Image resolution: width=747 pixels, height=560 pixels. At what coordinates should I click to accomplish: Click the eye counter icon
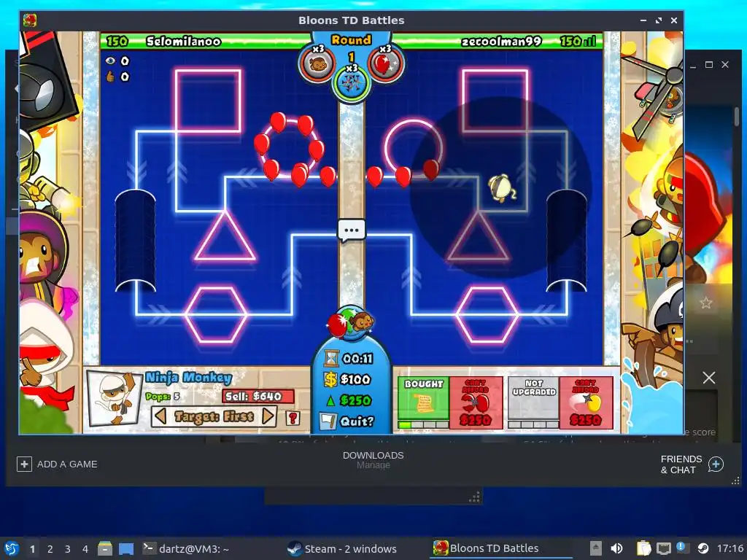111,61
